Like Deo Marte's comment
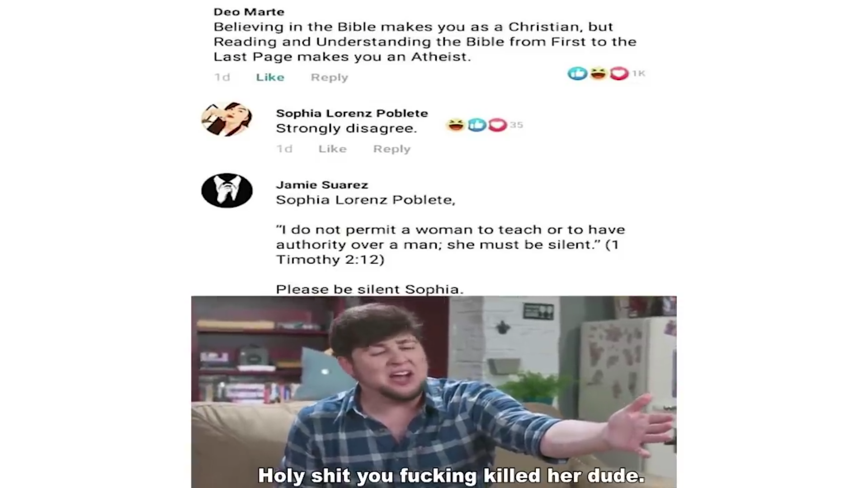 tap(270, 77)
